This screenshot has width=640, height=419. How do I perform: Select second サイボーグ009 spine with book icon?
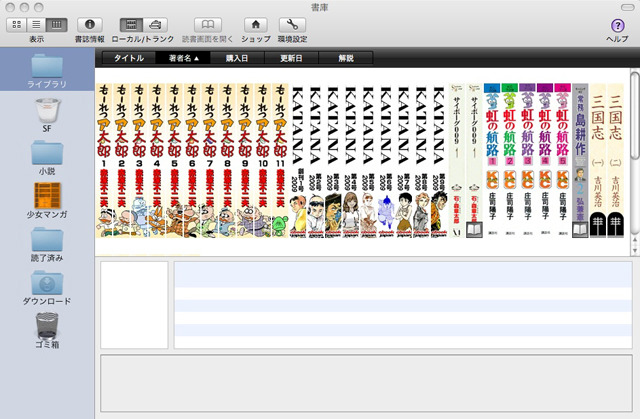[474, 160]
